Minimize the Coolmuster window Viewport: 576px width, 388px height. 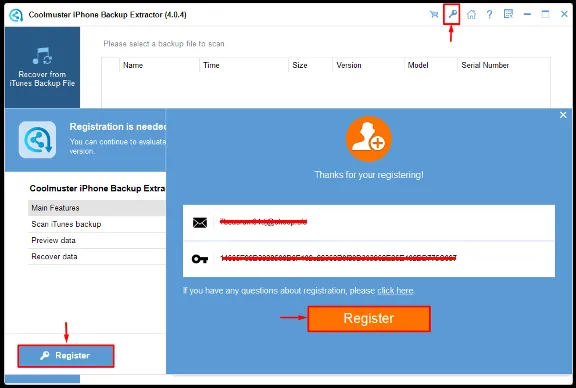(527, 14)
